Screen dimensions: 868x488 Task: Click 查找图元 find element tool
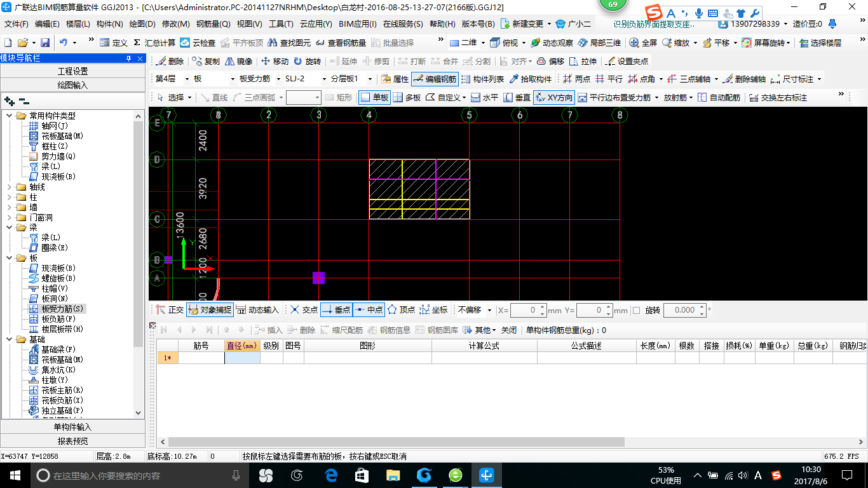point(290,43)
